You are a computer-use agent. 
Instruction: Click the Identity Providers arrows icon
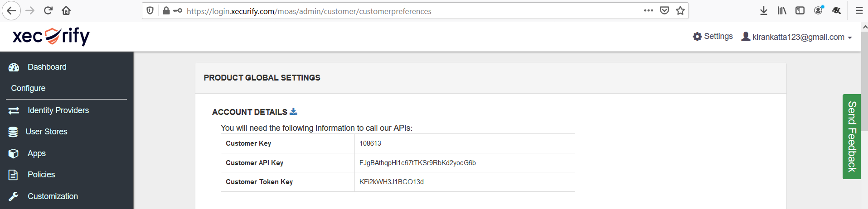(14, 110)
